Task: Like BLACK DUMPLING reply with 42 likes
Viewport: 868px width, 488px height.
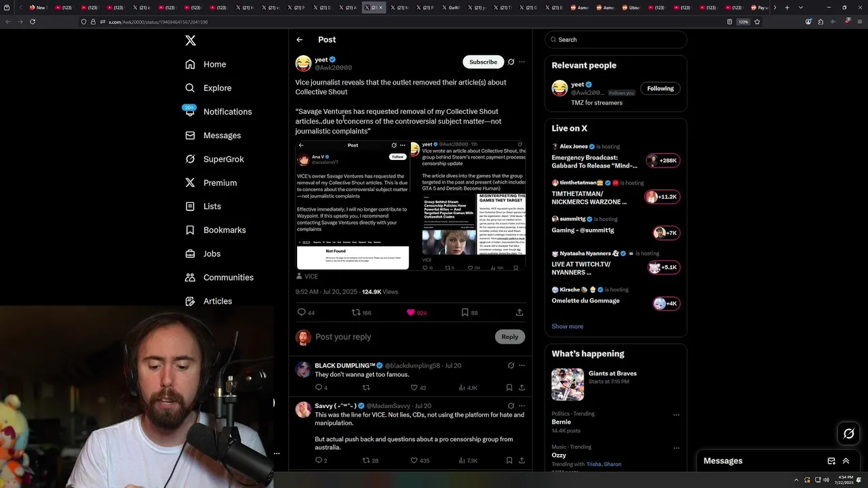Action: pos(414,388)
